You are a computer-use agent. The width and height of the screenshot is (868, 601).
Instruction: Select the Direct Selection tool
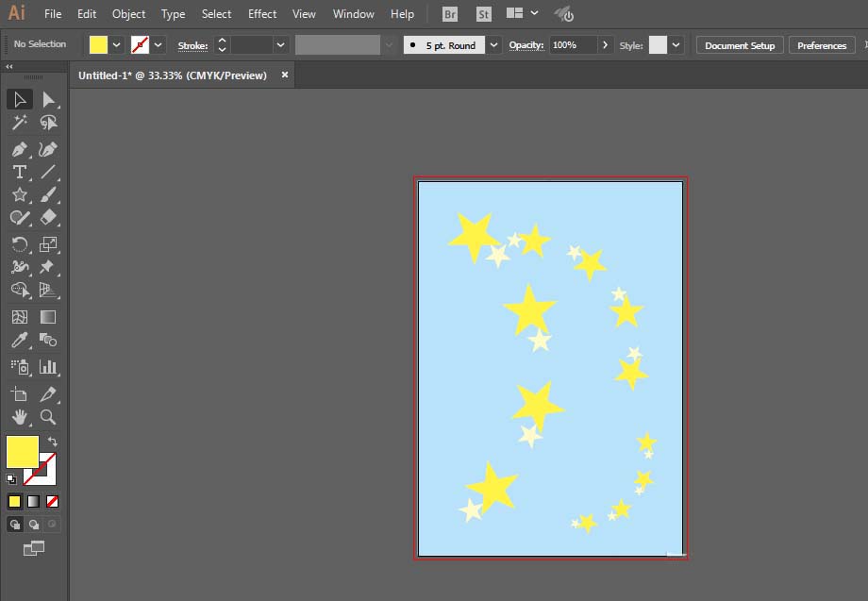[48, 100]
